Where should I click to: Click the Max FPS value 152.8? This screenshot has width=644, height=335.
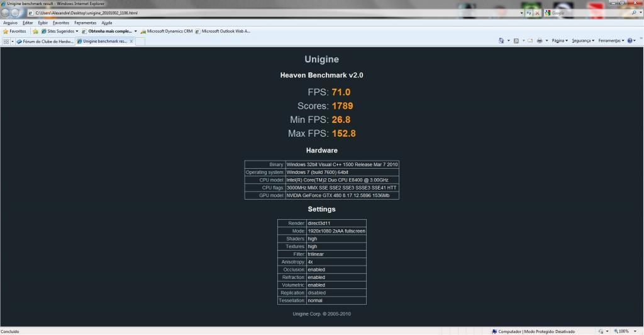344,133
